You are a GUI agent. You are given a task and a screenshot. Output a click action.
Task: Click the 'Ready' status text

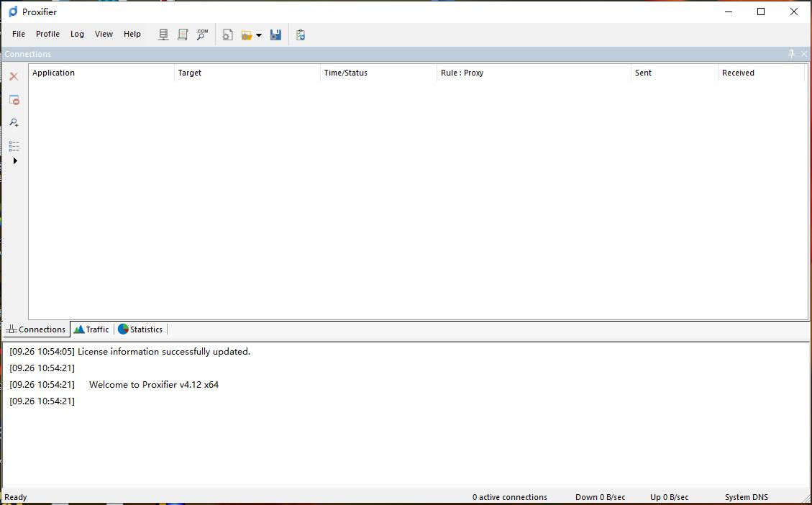click(16, 497)
